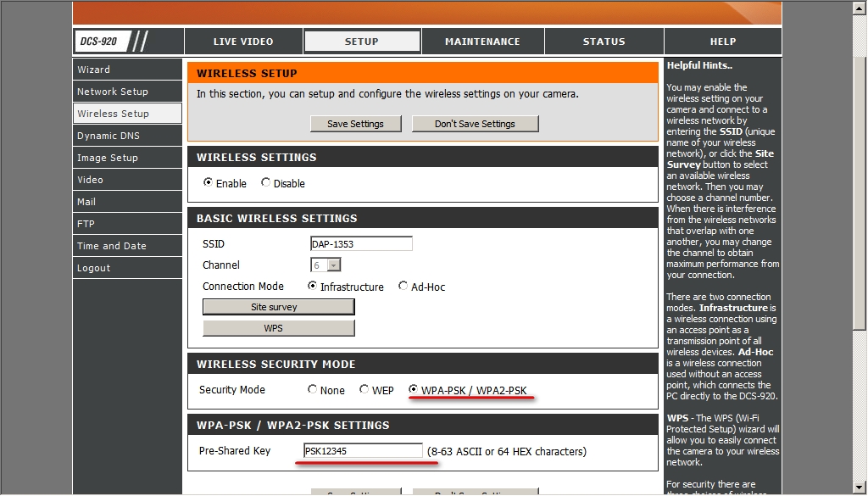
Task: Switch to the Maintenance tab
Action: point(482,42)
